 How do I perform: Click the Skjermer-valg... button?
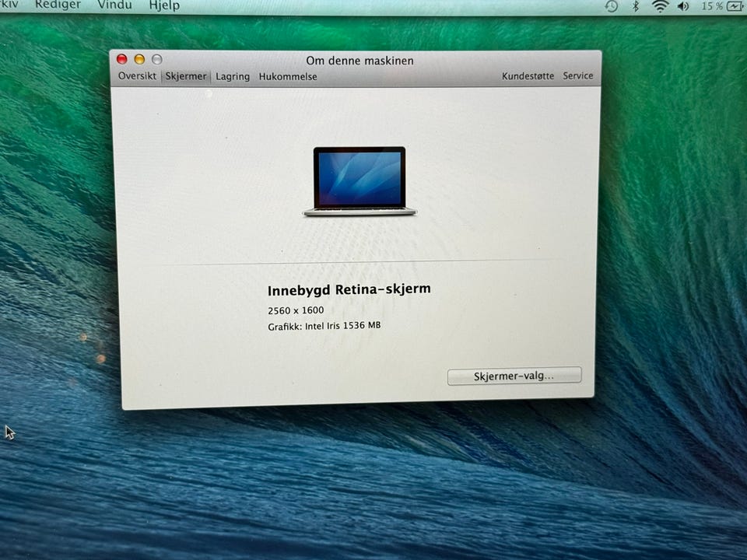(x=514, y=376)
